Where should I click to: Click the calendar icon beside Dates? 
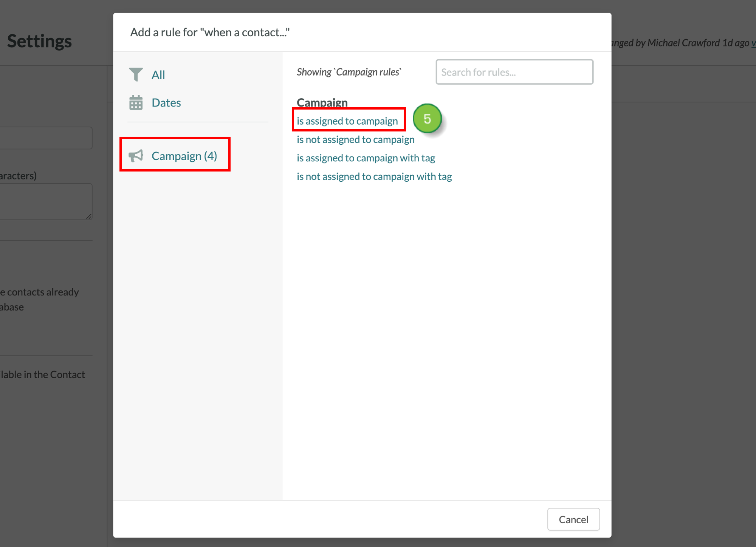click(x=136, y=102)
